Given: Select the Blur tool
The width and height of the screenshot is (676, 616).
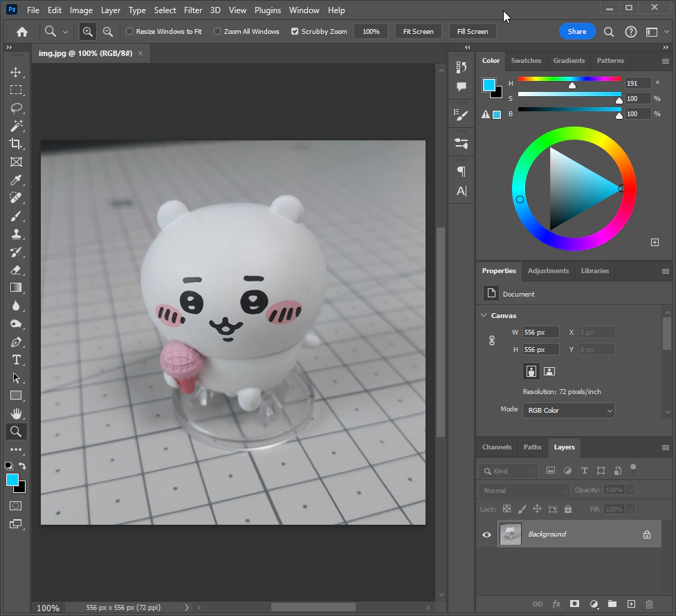Looking at the screenshot, I should point(16,306).
